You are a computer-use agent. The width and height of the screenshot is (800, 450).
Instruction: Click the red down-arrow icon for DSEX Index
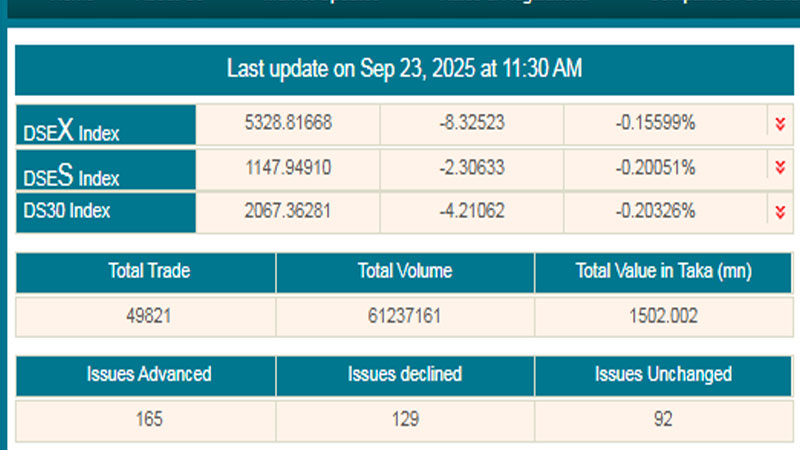779,124
